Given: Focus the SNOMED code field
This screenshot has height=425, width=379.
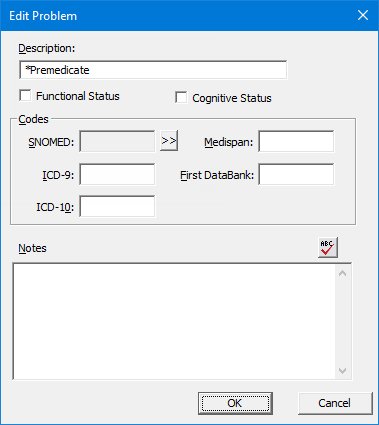Looking at the screenshot, I should click(x=117, y=141).
